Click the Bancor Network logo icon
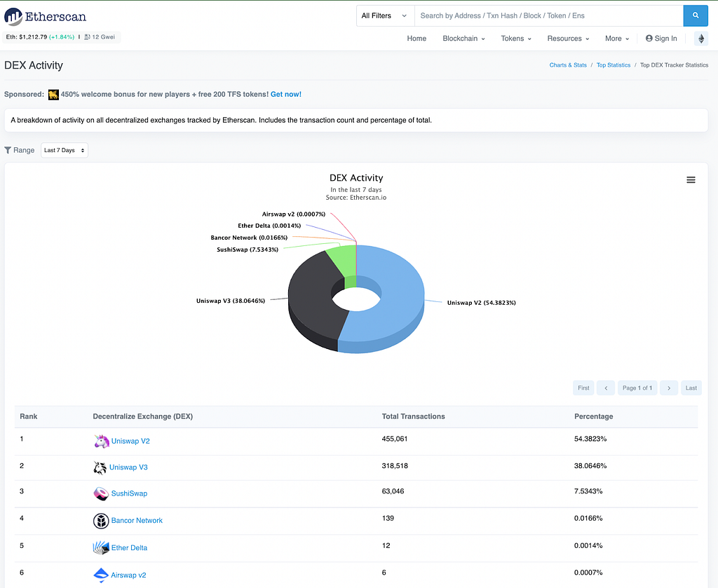 101,521
